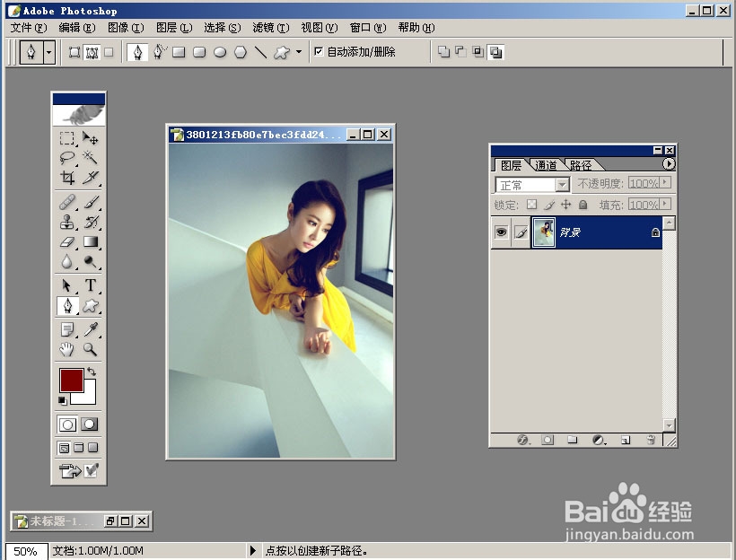This screenshot has height=560, width=736.
Task: Select the Crop tool
Action: (x=67, y=178)
